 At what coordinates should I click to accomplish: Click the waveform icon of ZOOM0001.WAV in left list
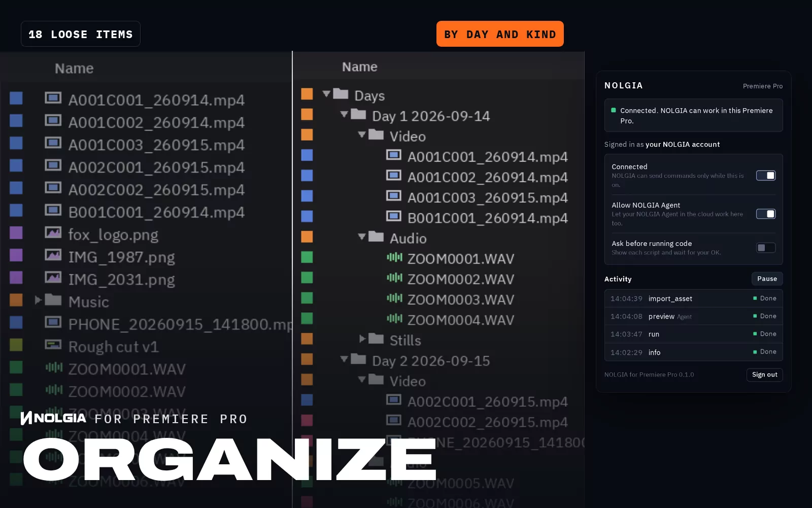(x=54, y=367)
